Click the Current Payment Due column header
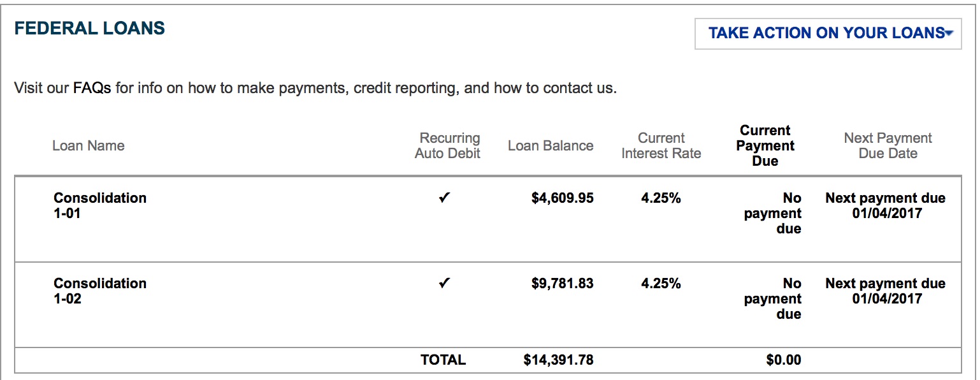The width and height of the screenshot is (980, 380). pos(765,146)
